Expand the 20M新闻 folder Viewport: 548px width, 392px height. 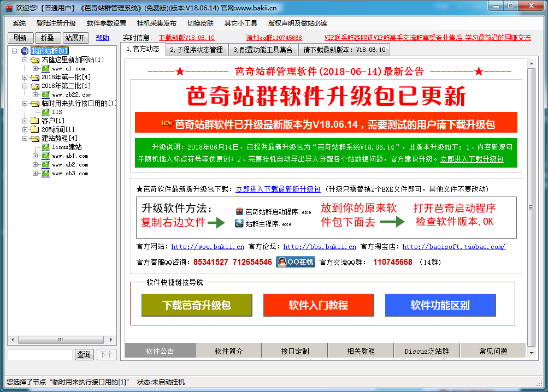25,129
